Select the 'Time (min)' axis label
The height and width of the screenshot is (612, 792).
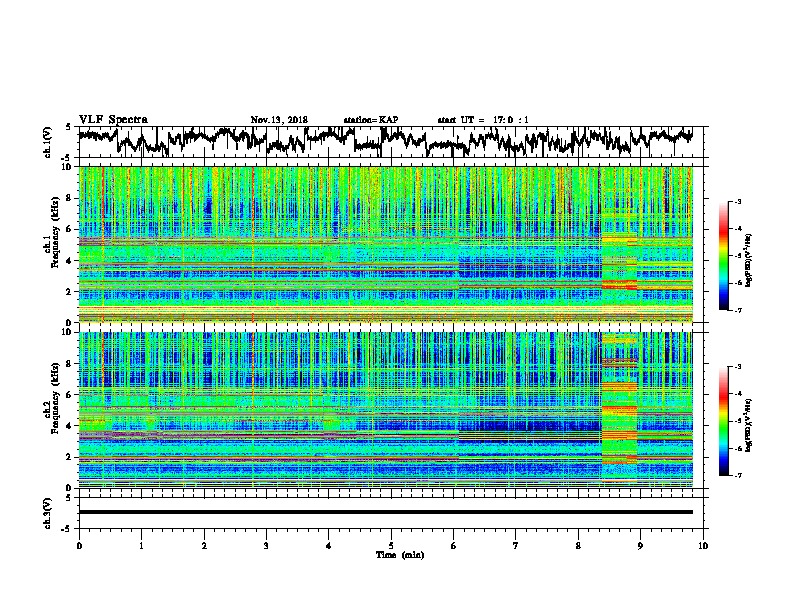[x=400, y=555]
